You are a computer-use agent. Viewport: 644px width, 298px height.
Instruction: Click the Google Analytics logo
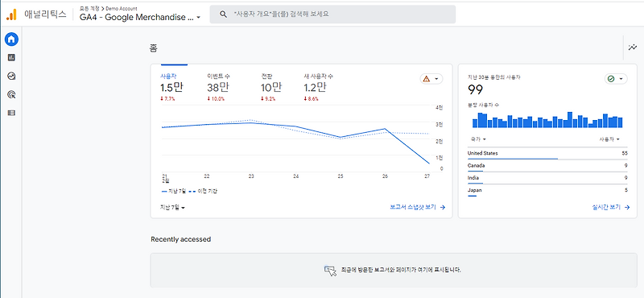11,14
